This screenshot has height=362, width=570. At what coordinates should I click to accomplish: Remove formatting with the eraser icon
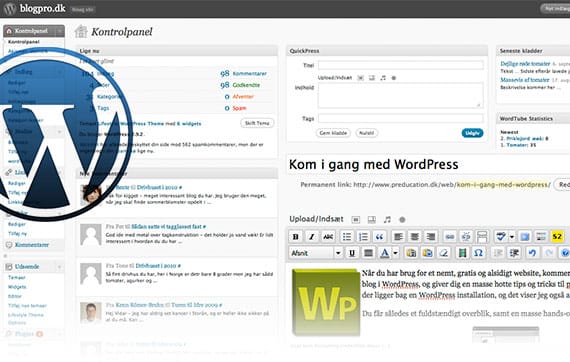click(443, 253)
